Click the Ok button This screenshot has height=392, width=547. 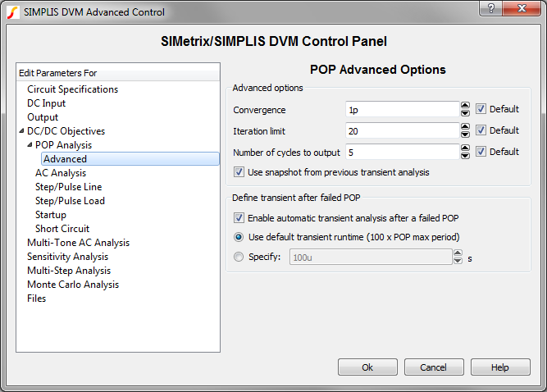tap(367, 367)
